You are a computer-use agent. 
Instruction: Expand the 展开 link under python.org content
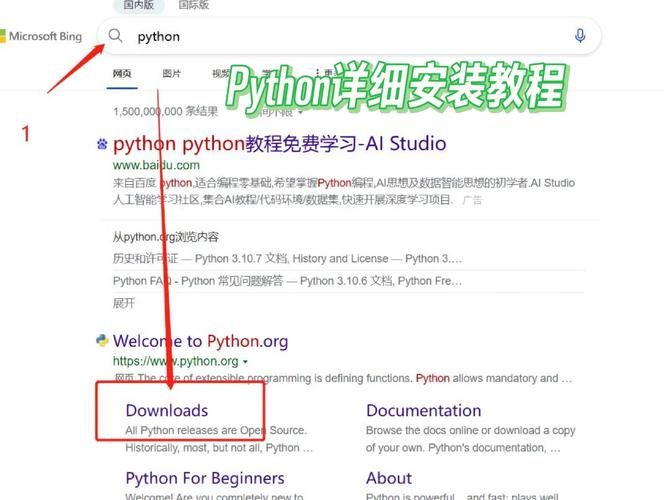click(x=123, y=303)
